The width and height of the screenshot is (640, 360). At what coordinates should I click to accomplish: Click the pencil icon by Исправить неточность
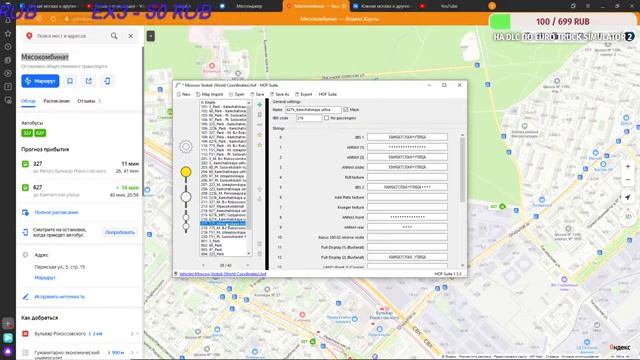coord(25,297)
